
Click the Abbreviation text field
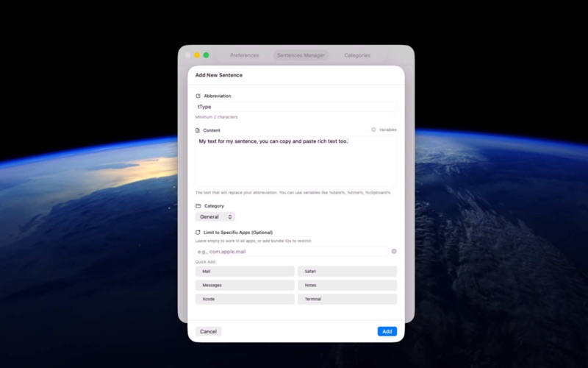click(296, 107)
